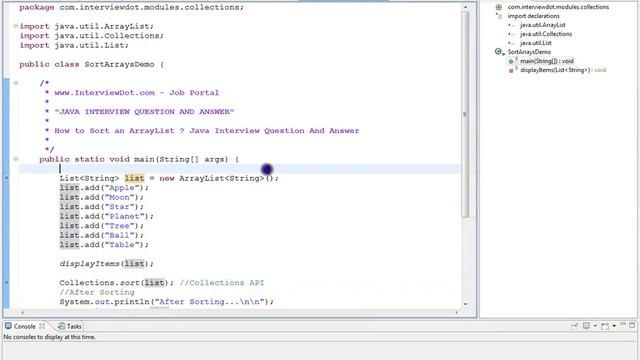Click 'import java.util.List;' in the editor
The width and height of the screenshot is (640, 360).
coord(74,45)
